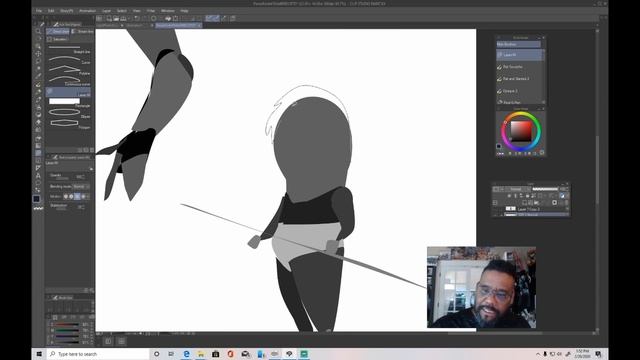Open the Filter menu
The image size is (640, 360).
coord(151,11)
